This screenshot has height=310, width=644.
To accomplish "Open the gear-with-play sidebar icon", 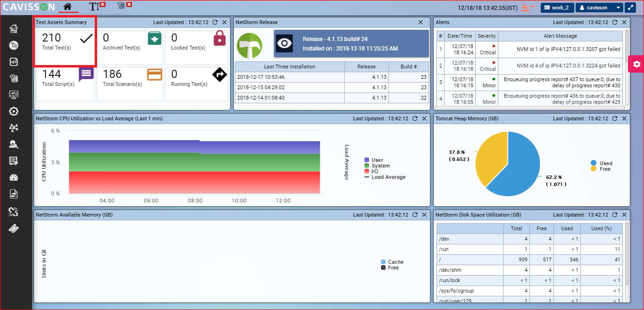I will click(x=14, y=111).
